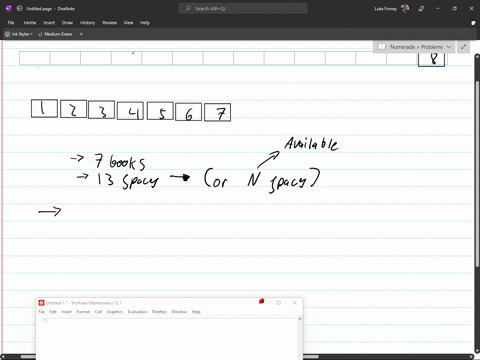Click the sticky notes feed icon
The width and height of the screenshot is (480, 360).
[473, 23]
